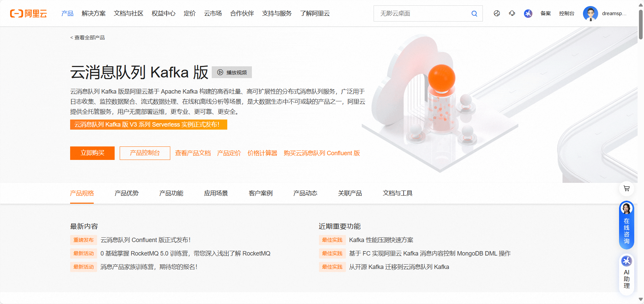
Task: Open the 产品 top menu
Action: [x=67, y=13]
